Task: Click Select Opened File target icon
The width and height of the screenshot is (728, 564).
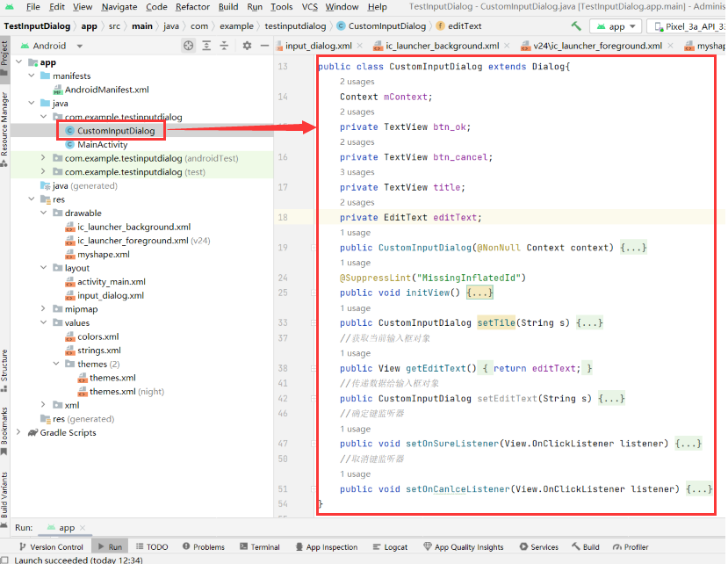Action: click(188, 46)
